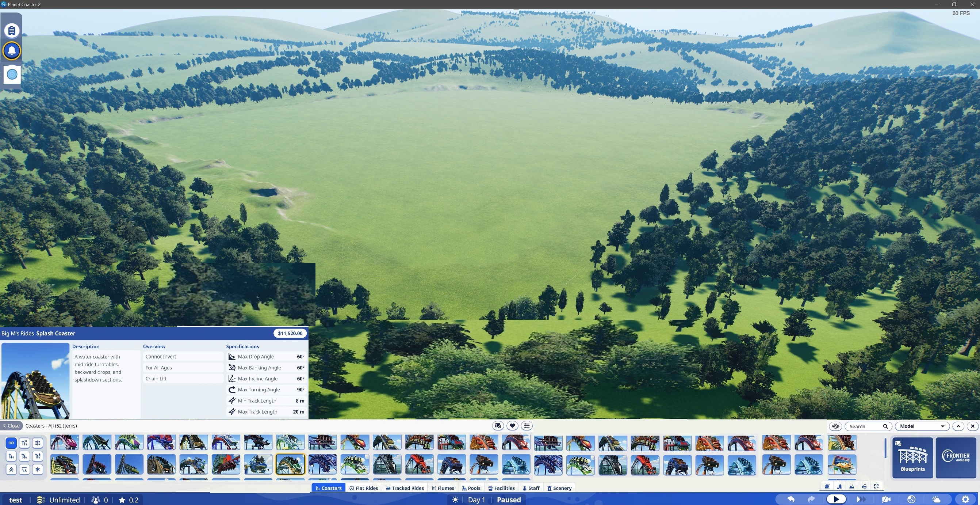The image size is (980, 505).
Task: Open the objectives clipboard icon
Action: pos(12,30)
